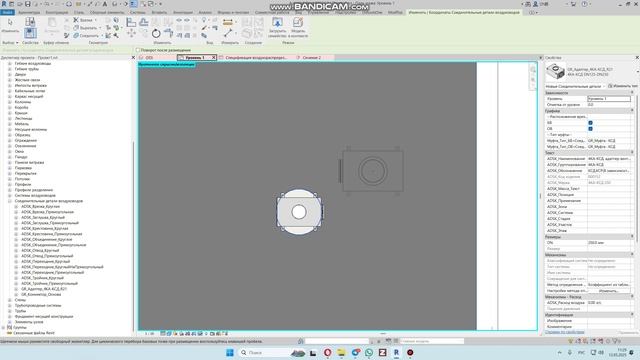
Task: Select the Соединить (Join geometry) tool icon
Action: point(76,36)
